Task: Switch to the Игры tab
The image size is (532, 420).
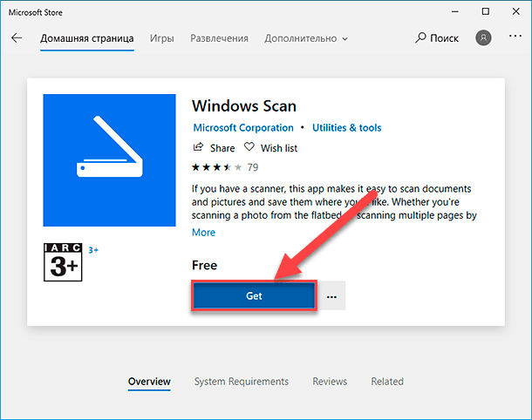Action: point(162,38)
